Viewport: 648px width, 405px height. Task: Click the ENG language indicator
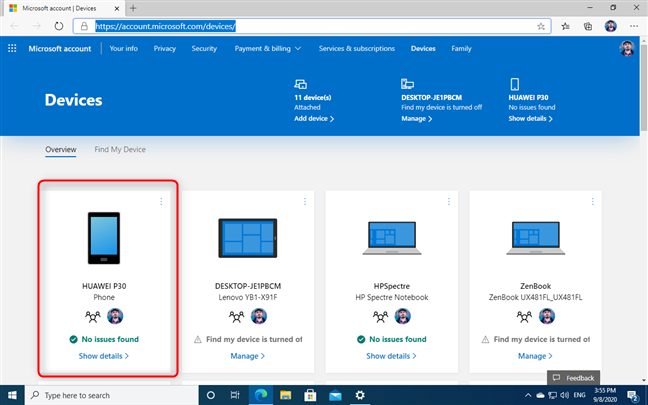click(x=579, y=395)
